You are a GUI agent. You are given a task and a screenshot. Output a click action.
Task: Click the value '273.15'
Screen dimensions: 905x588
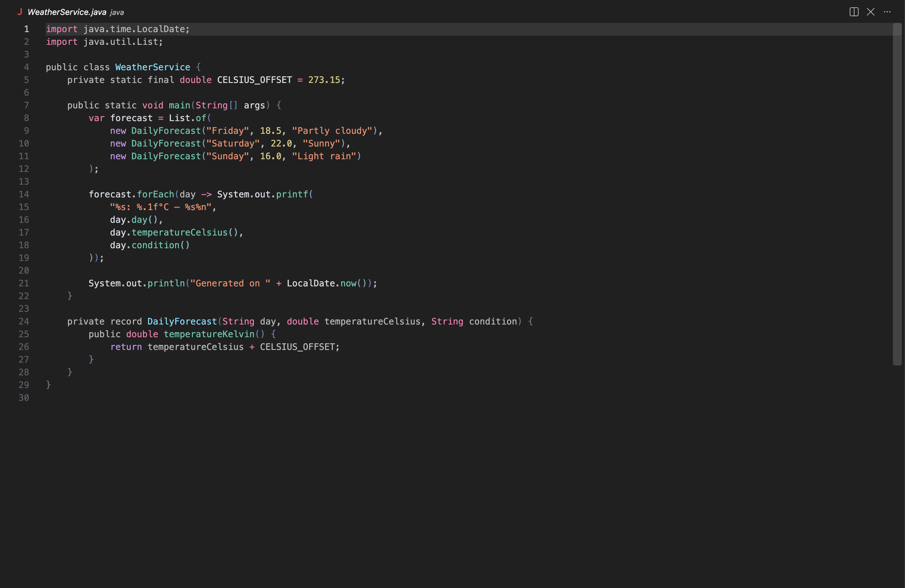pos(324,80)
